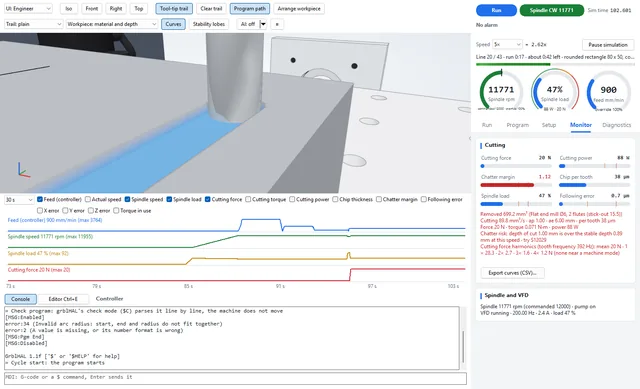Enable the Chip thickness checkbox
The image size is (640, 389).
click(x=335, y=199)
